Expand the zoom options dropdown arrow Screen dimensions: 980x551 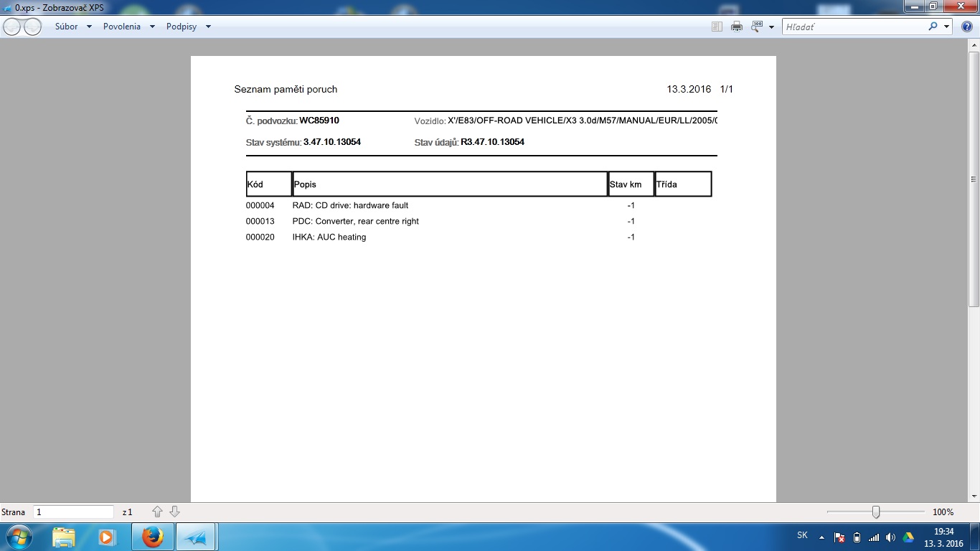click(x=771, y=27)
